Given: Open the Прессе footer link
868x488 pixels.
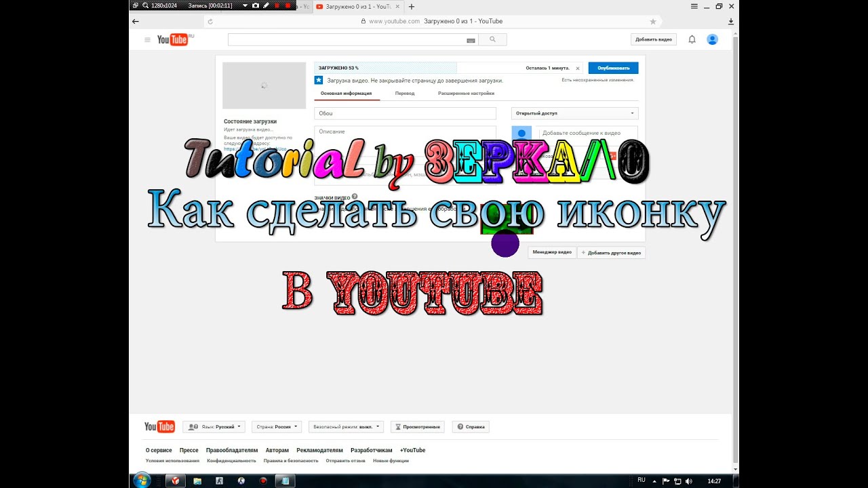Looking at the screenshot, I should (189, 450).
